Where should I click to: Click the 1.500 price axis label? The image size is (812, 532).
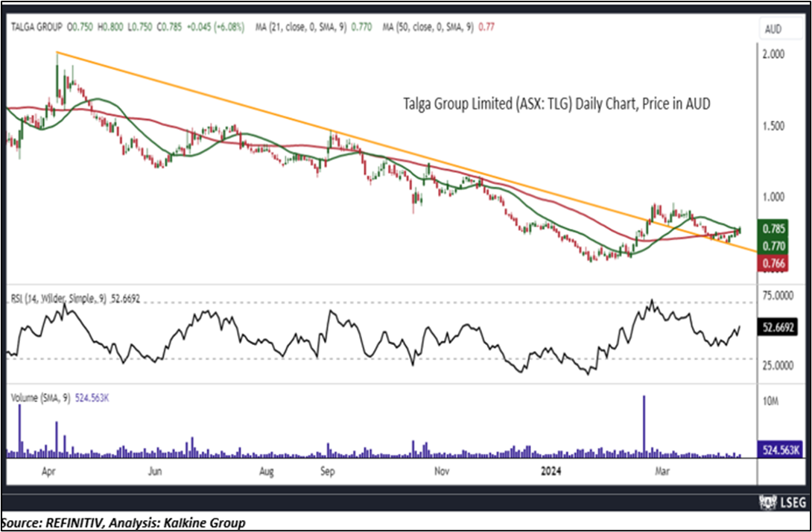773,127
